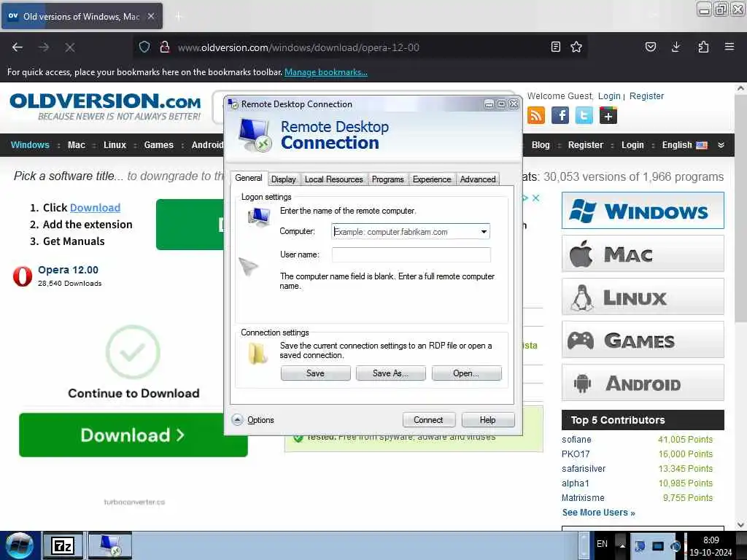
Task: Open the Programs tab
Action: [x=388, y=179]
